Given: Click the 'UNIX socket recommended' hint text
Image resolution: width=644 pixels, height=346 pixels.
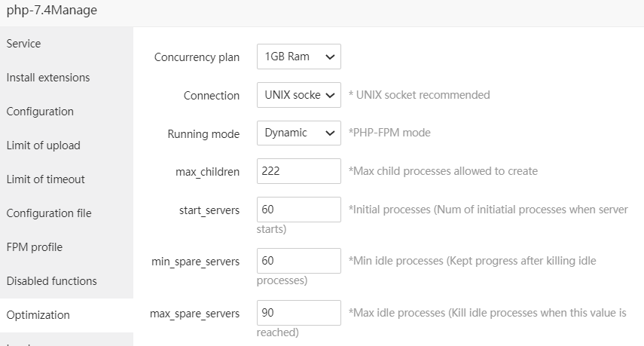Looking at the screenshot, I should (419, 95).
